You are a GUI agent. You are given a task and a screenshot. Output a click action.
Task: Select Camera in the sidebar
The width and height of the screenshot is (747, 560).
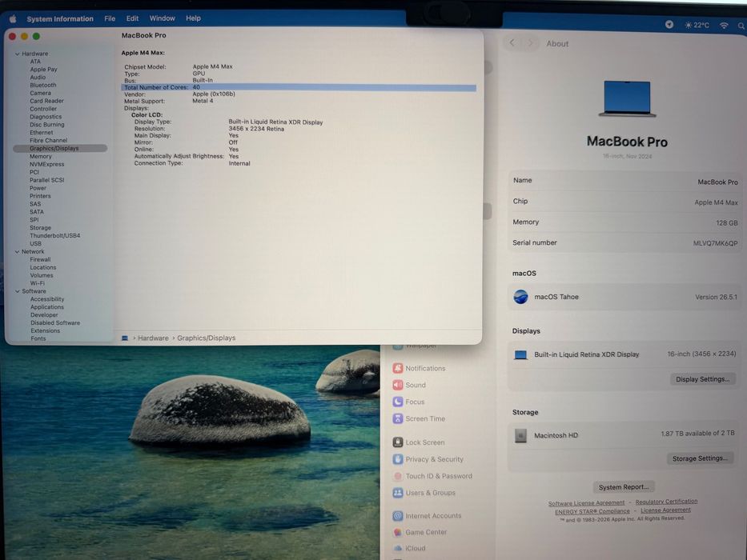(40, 93)
